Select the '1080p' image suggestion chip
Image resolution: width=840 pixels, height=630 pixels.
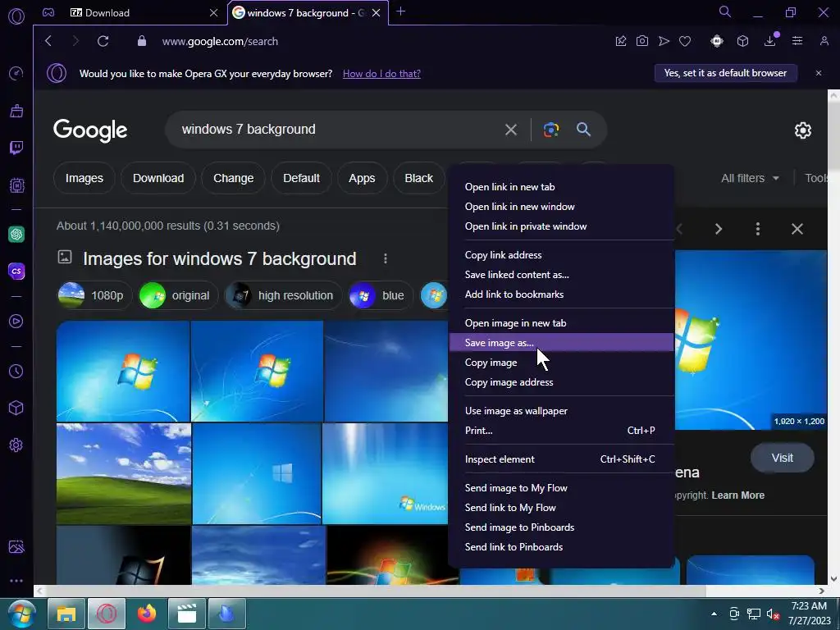(x=94, y=295)
